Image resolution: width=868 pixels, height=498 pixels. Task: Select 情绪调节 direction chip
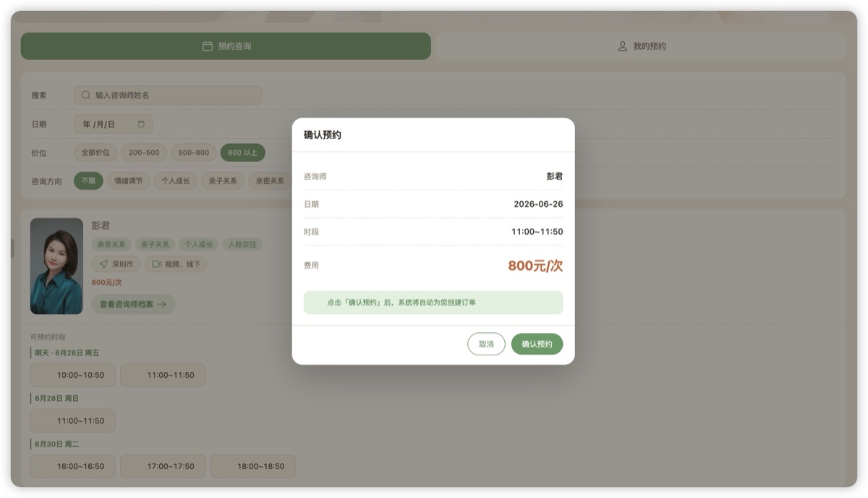point(129,181)
